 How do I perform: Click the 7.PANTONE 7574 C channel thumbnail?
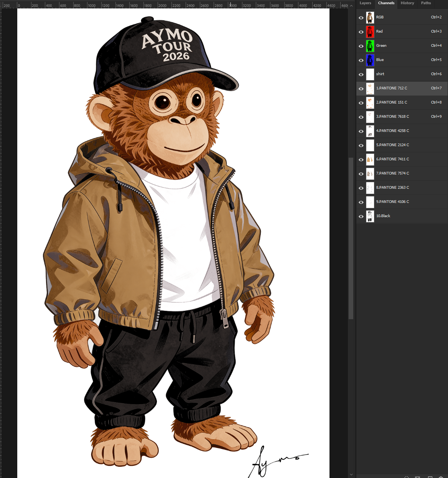[370, 173]
